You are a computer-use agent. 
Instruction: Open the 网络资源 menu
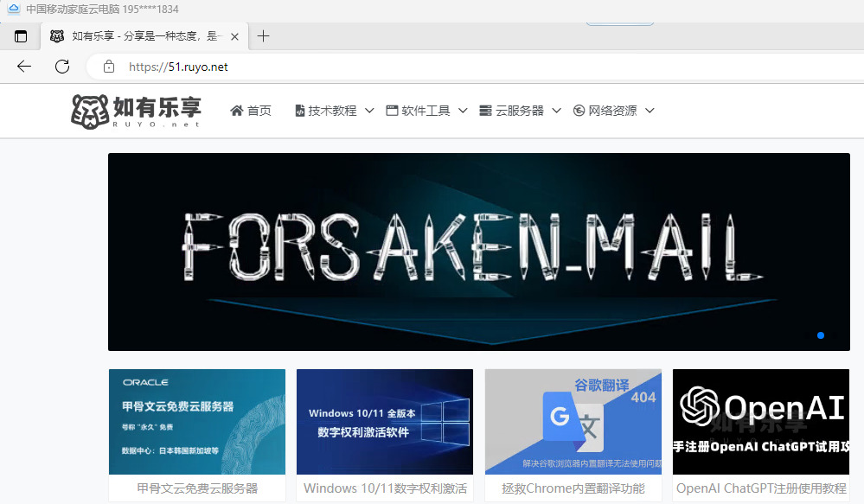(x=613, y=111)
